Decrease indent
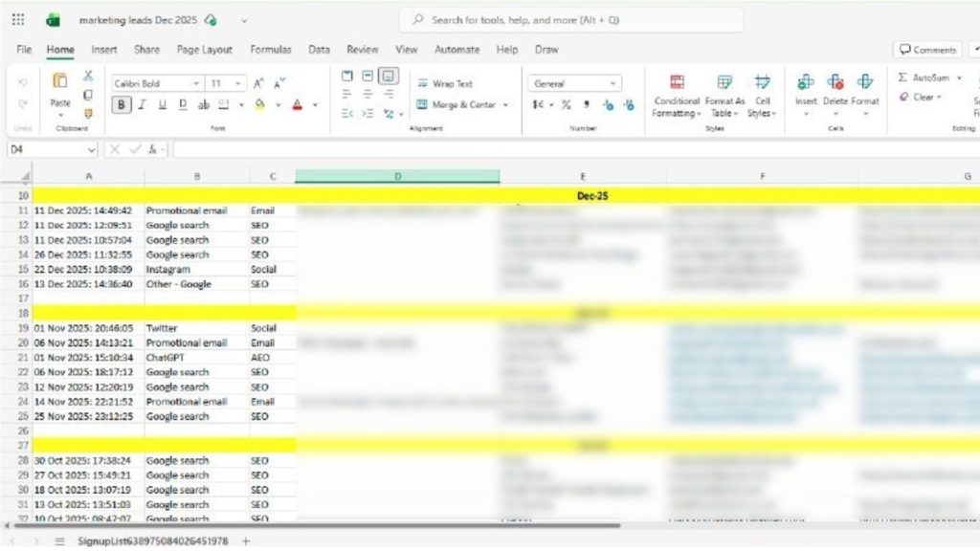Image resolution: width=980 pixels, height=551 pixels. 346,113
